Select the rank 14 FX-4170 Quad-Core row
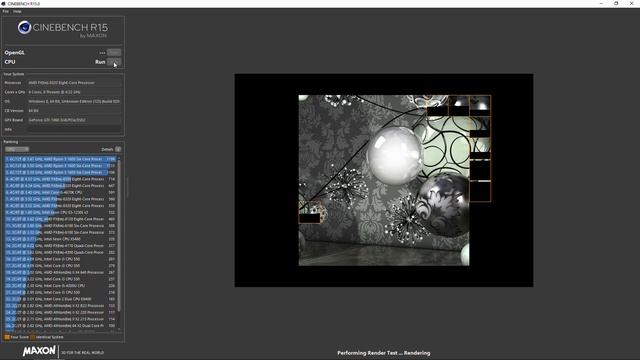Image resolution: width=640 pixels, height=360 pixels. 60,246
